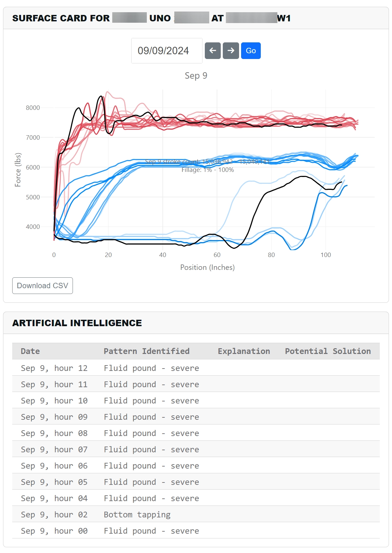This screenshot has height=553, width=392.
Task: Click the Download CSV button
Action: 42,285
